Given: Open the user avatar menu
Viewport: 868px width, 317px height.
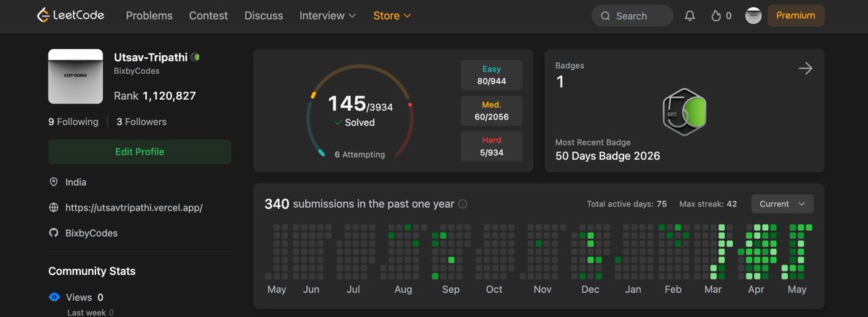Looking at the screenshot, I should 754,15.
